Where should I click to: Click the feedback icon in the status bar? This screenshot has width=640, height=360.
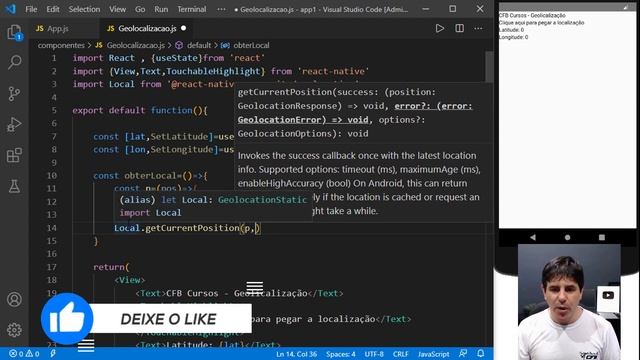pos(463,353)
